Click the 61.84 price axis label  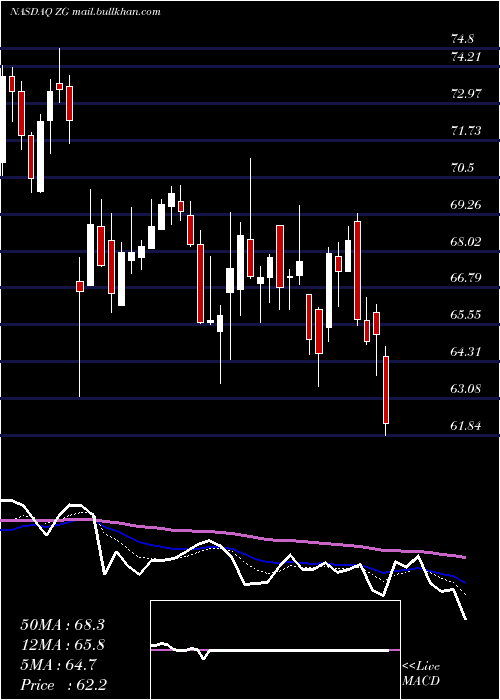coord(467,425)
